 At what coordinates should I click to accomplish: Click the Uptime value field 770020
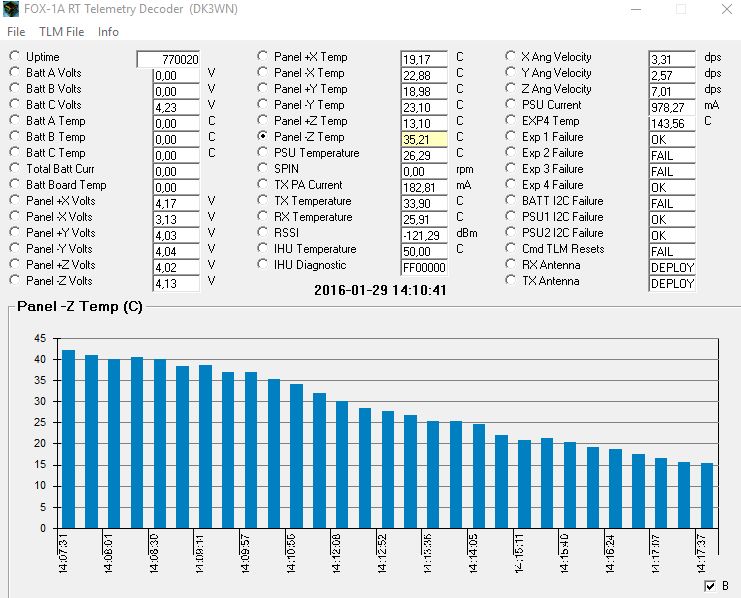tap(168, 59)
